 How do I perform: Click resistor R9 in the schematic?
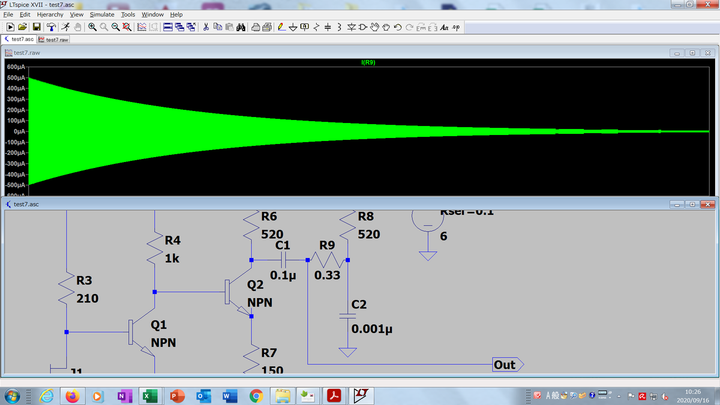pos(326,259)
